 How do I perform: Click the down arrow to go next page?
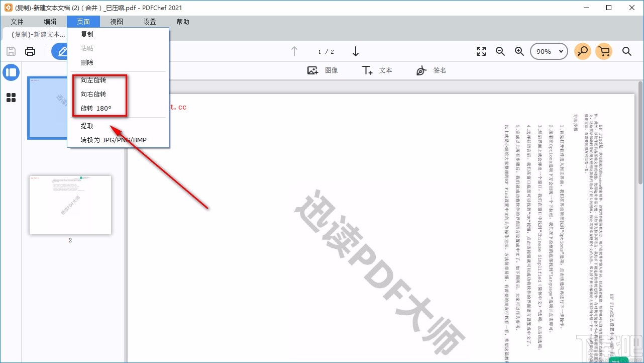(356, 51)
